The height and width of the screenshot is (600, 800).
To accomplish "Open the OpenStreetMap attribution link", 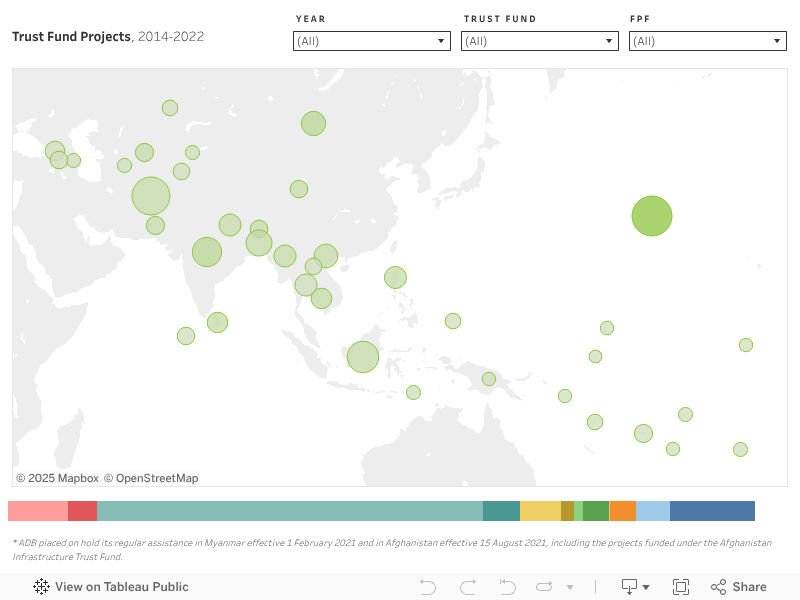I will point(151,478).
